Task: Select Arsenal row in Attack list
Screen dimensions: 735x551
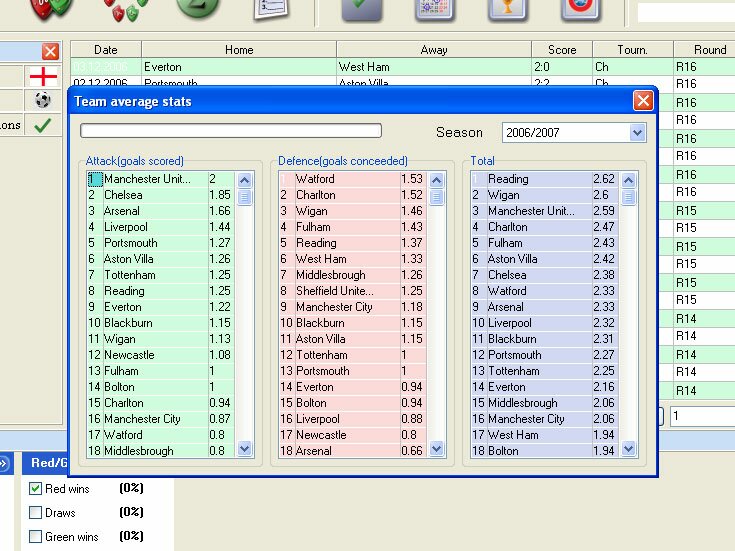Action: click(x=161, y=211)
